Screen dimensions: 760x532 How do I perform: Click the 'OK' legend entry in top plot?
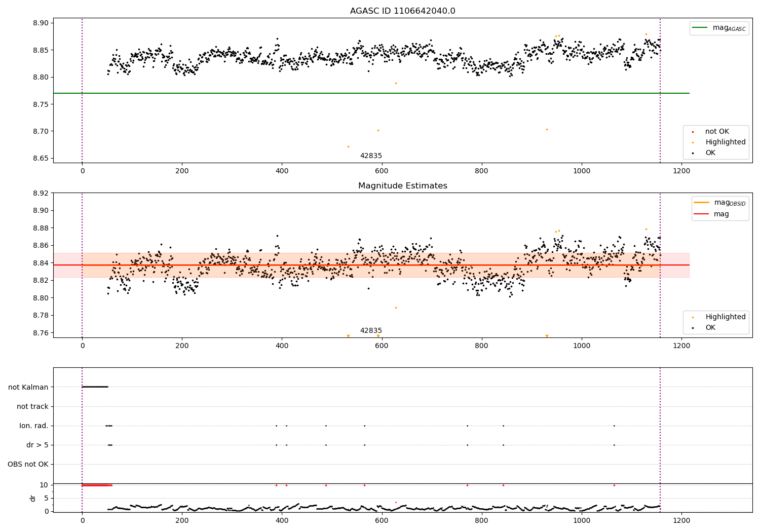click(x=715, y=153)
